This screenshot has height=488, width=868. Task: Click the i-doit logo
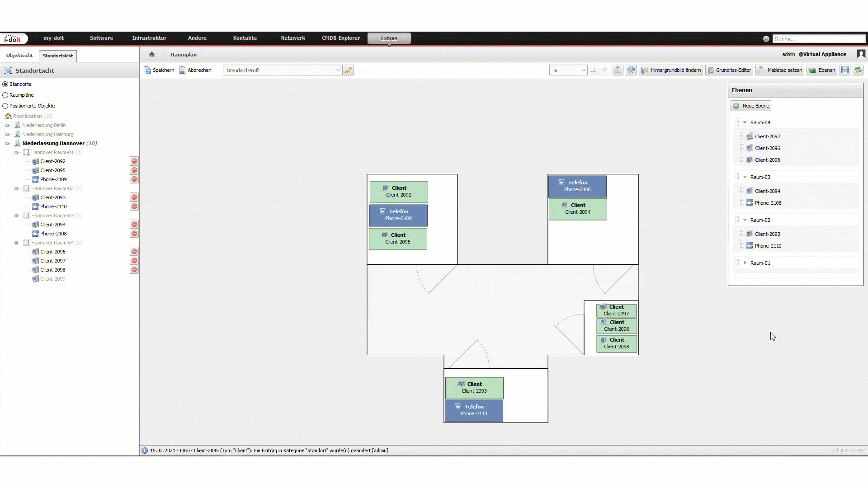point(14,39)
